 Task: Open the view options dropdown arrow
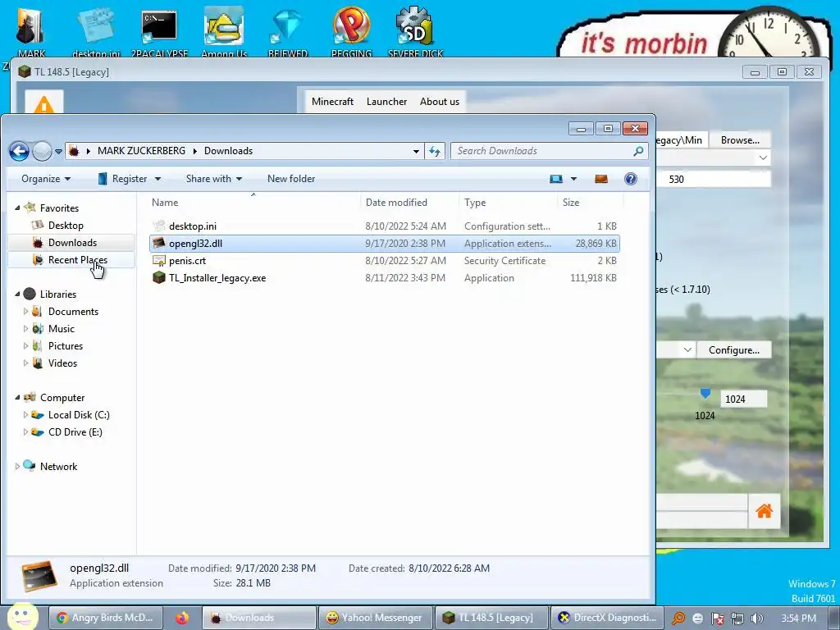(x=573, y=179)
